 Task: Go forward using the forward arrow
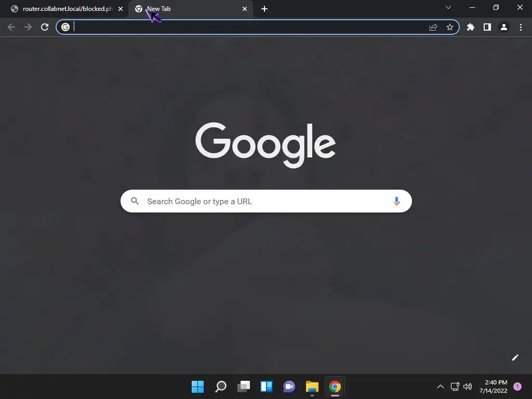pyautogui.click(x=28, y=27)
